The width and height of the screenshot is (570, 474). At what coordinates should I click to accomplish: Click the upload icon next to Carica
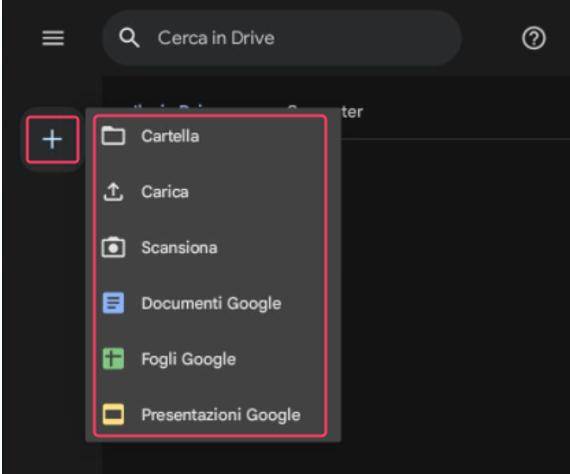113,192
